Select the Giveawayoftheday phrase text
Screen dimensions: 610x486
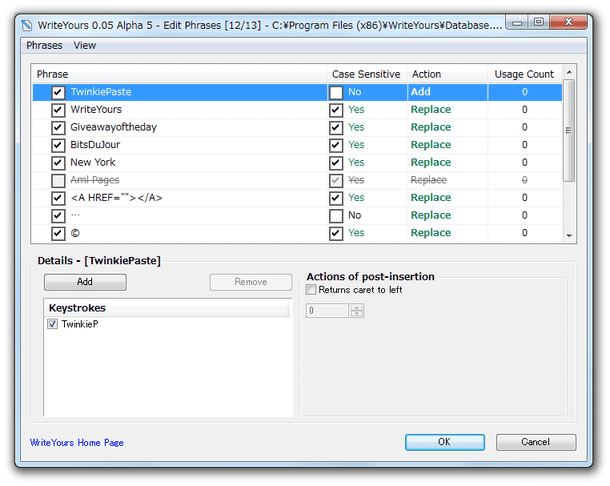[x=113, y=127]
